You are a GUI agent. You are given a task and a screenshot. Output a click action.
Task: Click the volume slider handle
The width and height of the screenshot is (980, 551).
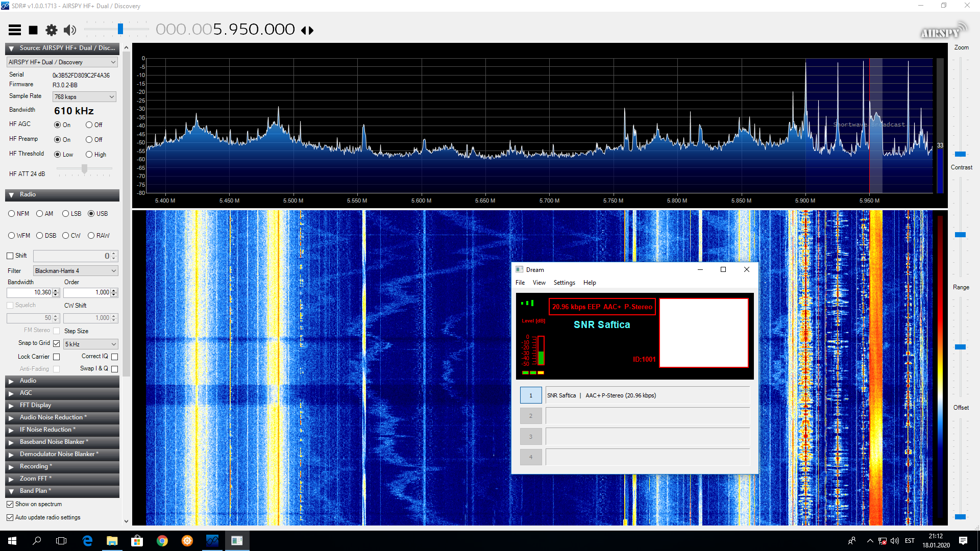[120, 29]
